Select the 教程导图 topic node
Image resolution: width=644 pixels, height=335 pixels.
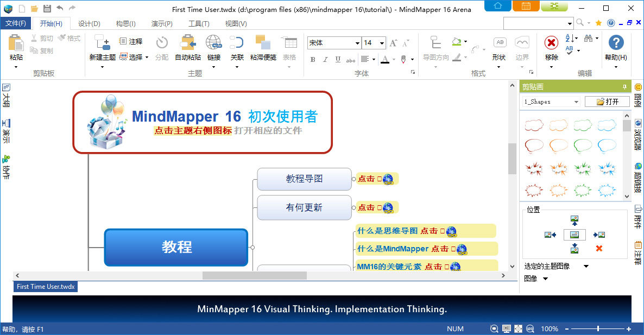tap(304, 179)
